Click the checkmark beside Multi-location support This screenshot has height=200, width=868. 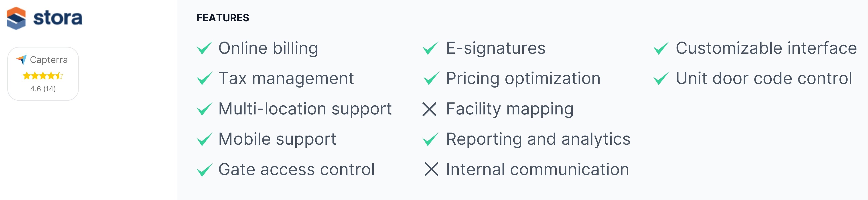click(x=205, y=109)
